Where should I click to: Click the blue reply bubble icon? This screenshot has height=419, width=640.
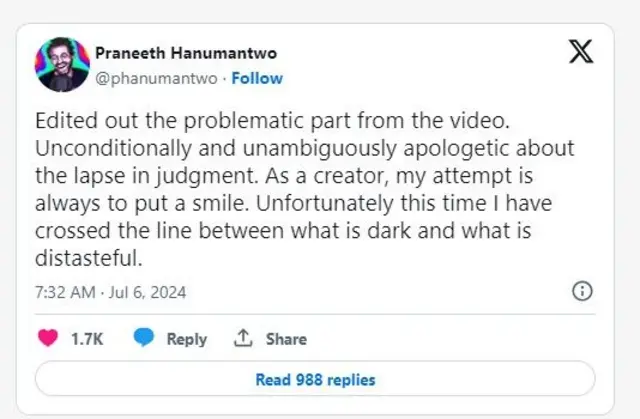click(x=143, y=339)
